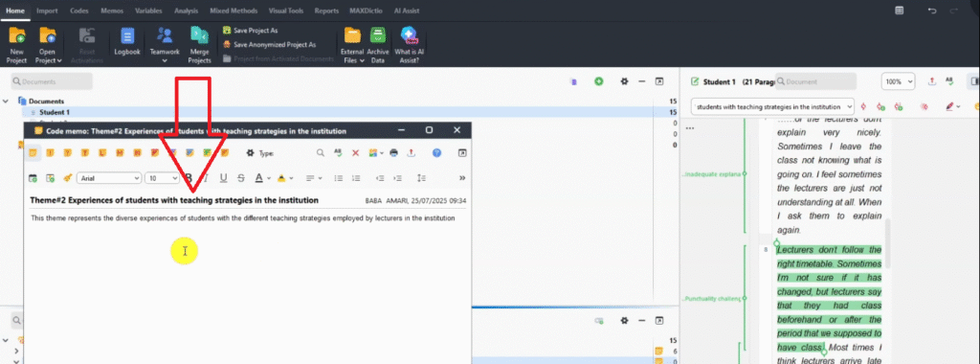
Task: Open the highlight color picker
Action: (x=282, y=178)
